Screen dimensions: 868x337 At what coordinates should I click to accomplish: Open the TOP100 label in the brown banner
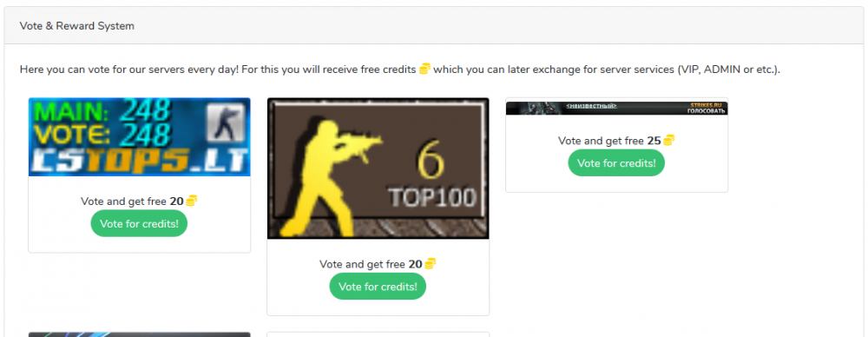click(x=431, y=197)
